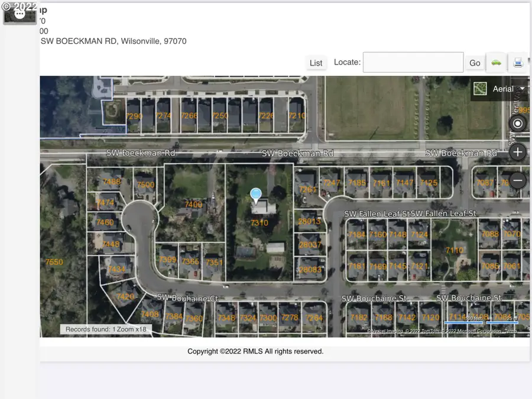
Task: Print the map using the printer icon
Action: pyautogui.click(x=518, y=62)
